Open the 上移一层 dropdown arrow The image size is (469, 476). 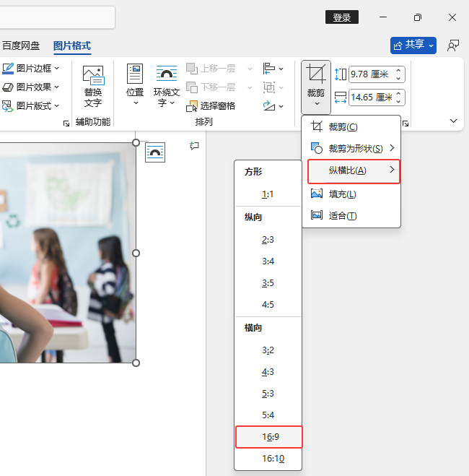coord(250,69)
